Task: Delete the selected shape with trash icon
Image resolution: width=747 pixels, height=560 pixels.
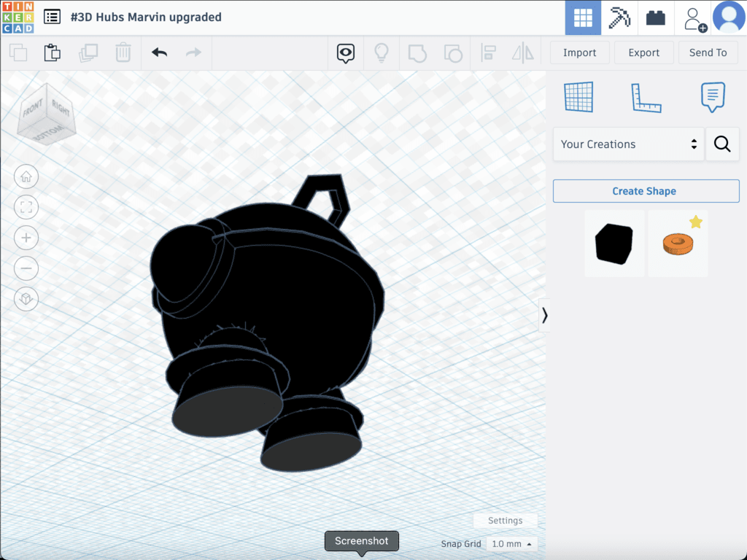Action: point(123,52)
